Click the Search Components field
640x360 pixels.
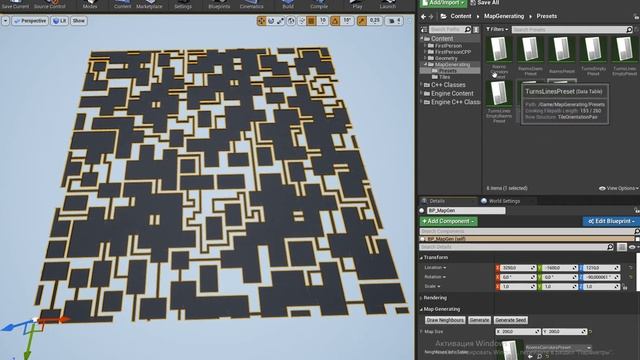(527, 231)
